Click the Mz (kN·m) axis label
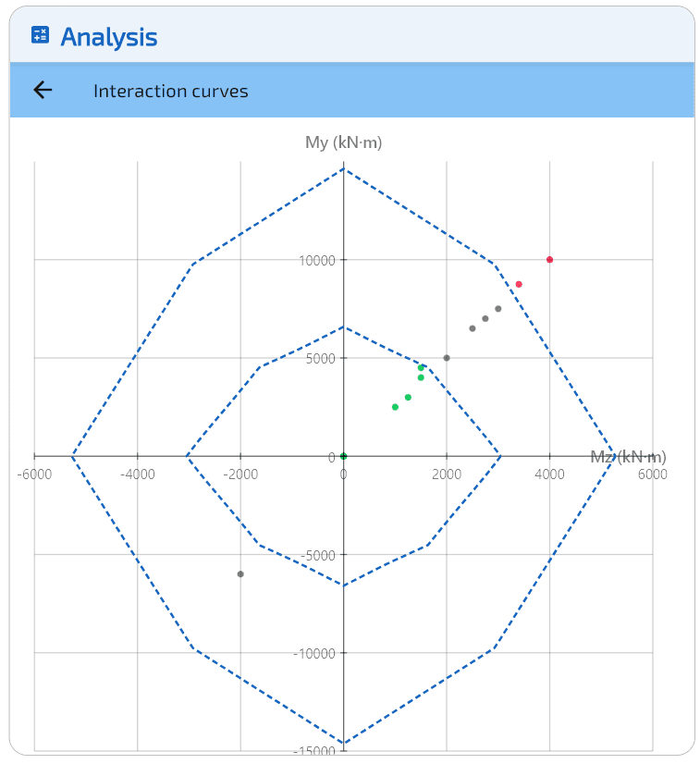 [x=628, y=457]
